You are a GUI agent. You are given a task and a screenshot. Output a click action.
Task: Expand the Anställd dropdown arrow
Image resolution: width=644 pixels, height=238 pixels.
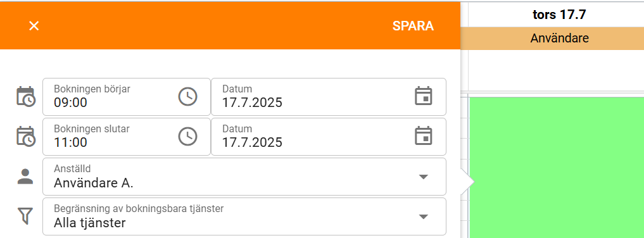(x=424, y=177)
